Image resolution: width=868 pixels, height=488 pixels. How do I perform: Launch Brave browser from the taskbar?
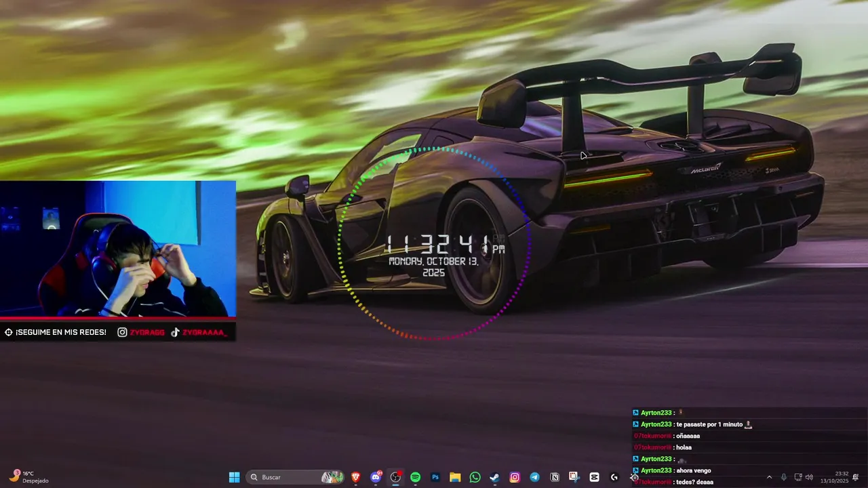click(x=356, y=477)
